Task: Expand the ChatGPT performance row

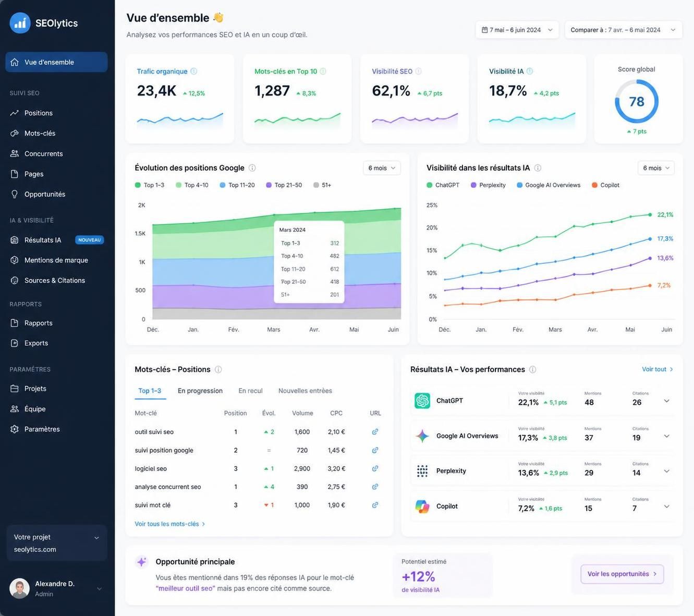Action: [666, 401]
